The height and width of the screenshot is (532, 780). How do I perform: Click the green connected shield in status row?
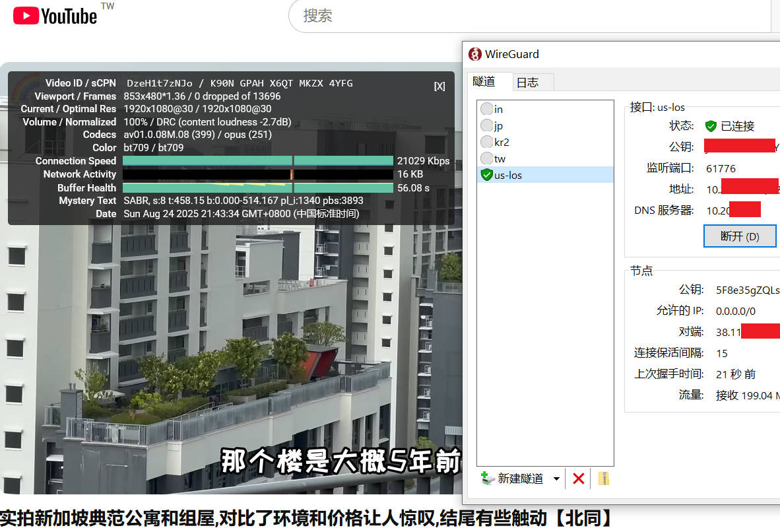(x=711, y=126)
